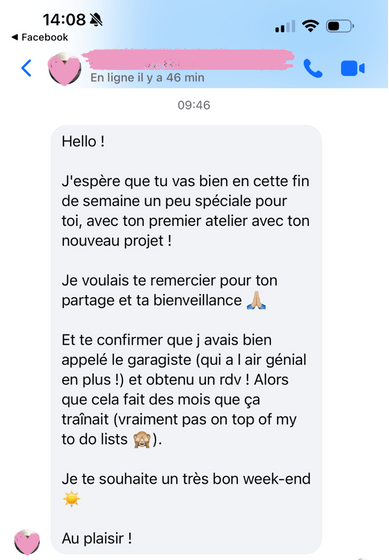Screen dimensions: 389x560
Task: Click the see-no-evil monkey emoji
Action: [x=142, y=439]
